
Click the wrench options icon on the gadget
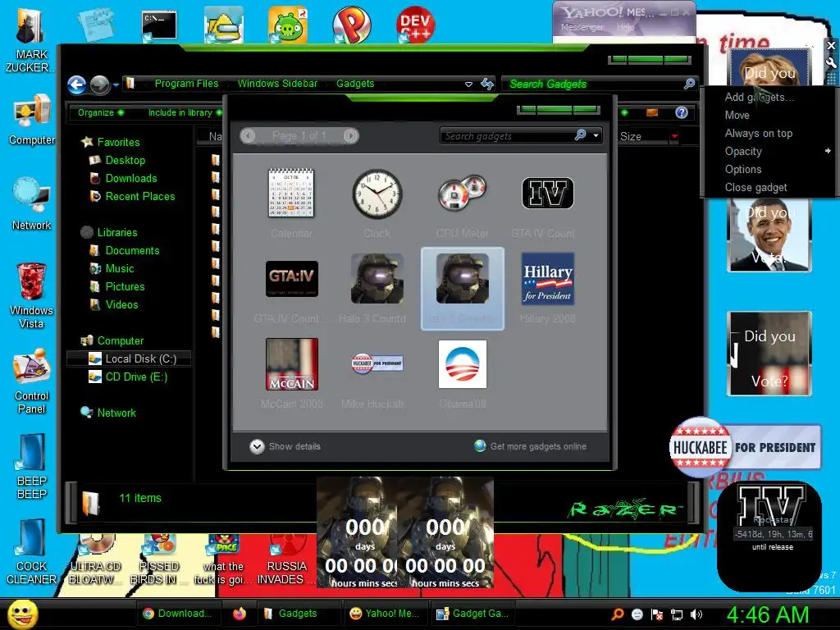pos(831,62)
